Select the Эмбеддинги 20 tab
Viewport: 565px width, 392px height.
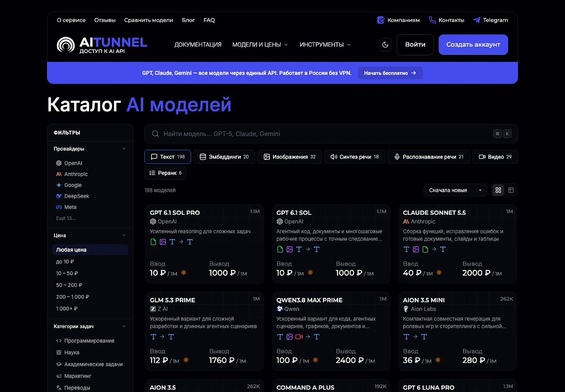coord(224,157)
